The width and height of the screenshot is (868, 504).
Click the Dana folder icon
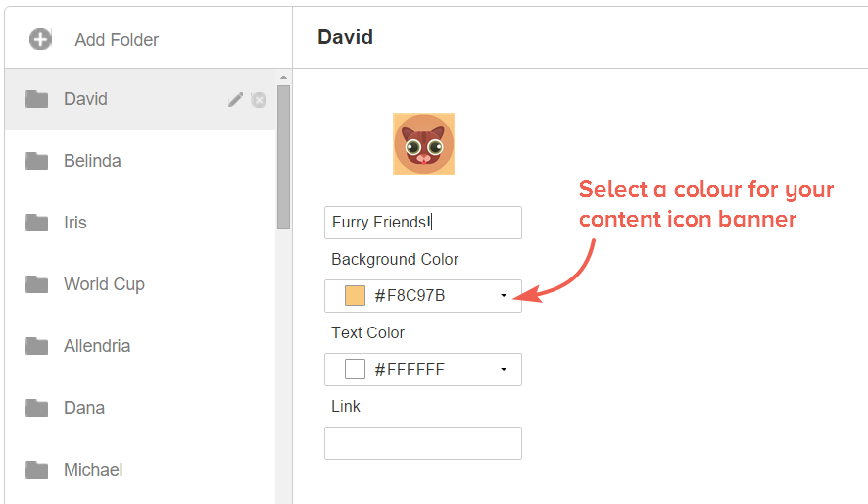[x=37, y=408]
